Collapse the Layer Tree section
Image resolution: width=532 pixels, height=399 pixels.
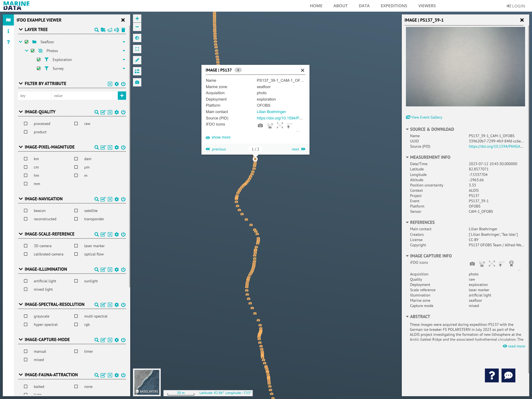(x=21, y=29)
